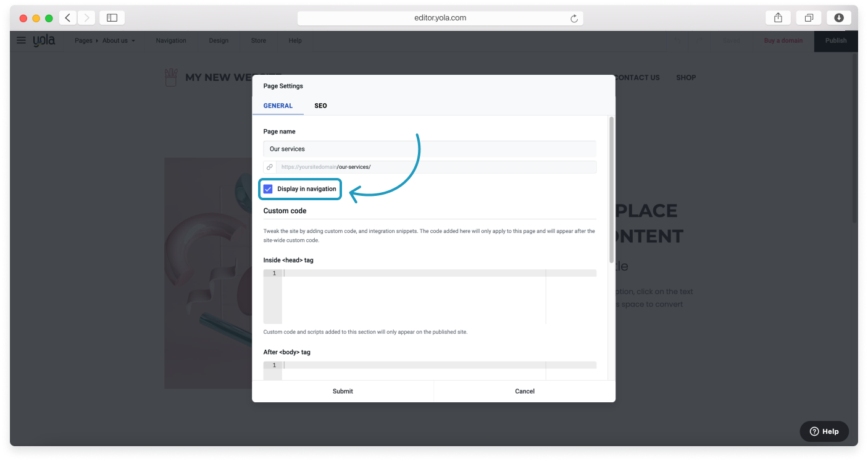The image size is (868, 461).
Task: Open the Help chat widget
Action: (x=824, y=431)
